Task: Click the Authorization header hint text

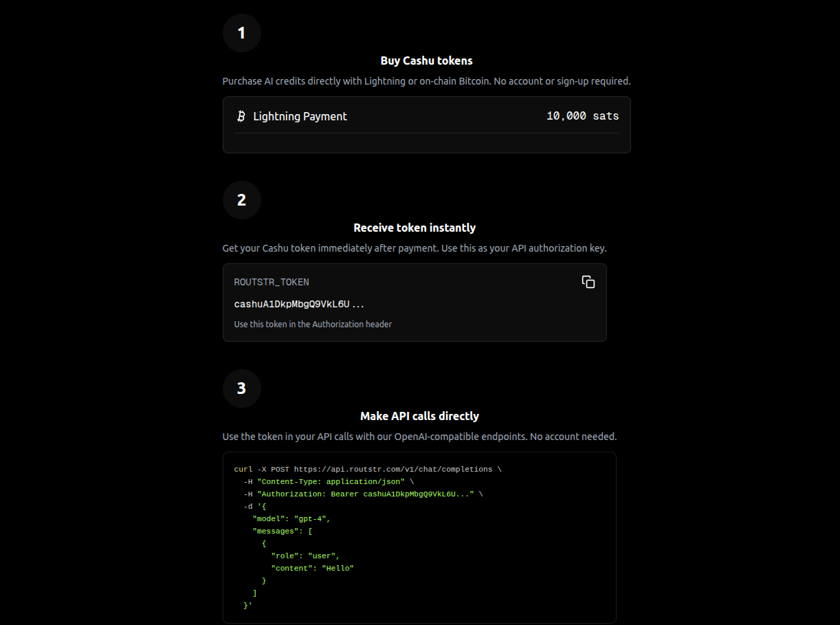Action: (313, 324)
